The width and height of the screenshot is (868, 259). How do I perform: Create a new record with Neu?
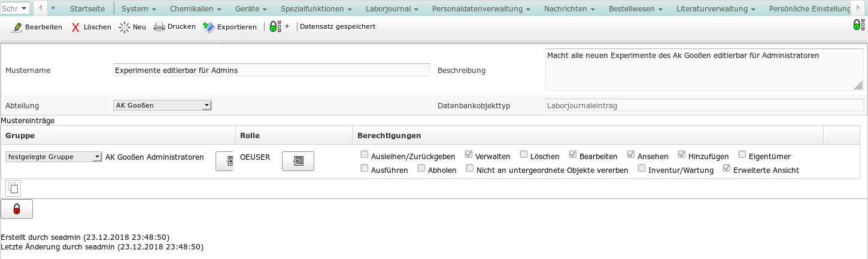point(124,27)
